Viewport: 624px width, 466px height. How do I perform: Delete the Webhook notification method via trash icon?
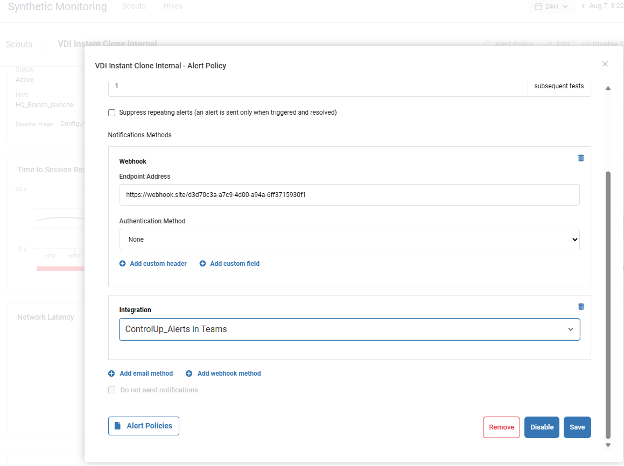[x=581, y=158]
